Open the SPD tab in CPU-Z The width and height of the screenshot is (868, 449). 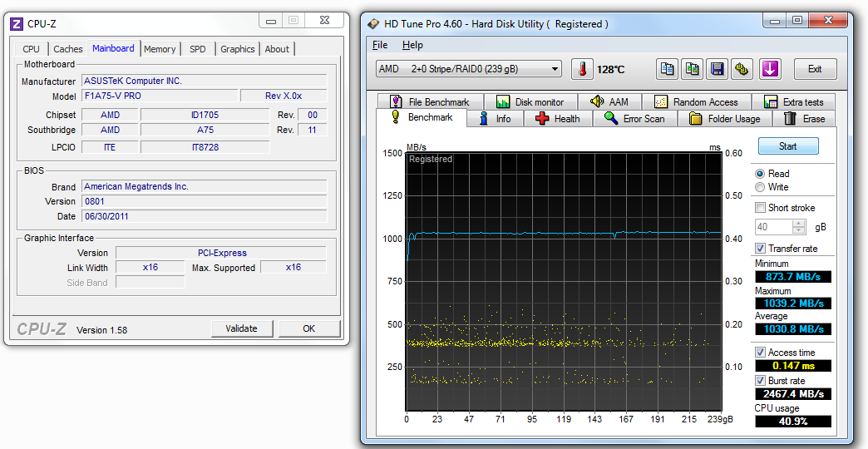[x=198, y=49]
